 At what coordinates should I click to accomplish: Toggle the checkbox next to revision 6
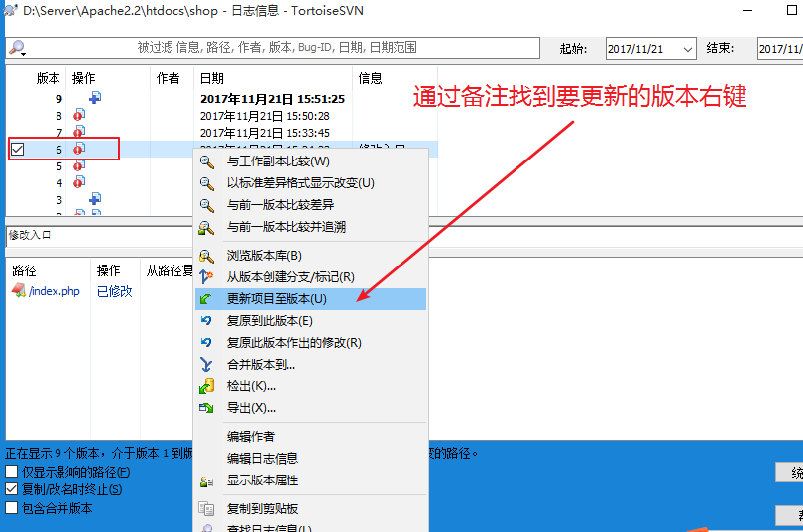pyautogui.click(x=17, y=149)
